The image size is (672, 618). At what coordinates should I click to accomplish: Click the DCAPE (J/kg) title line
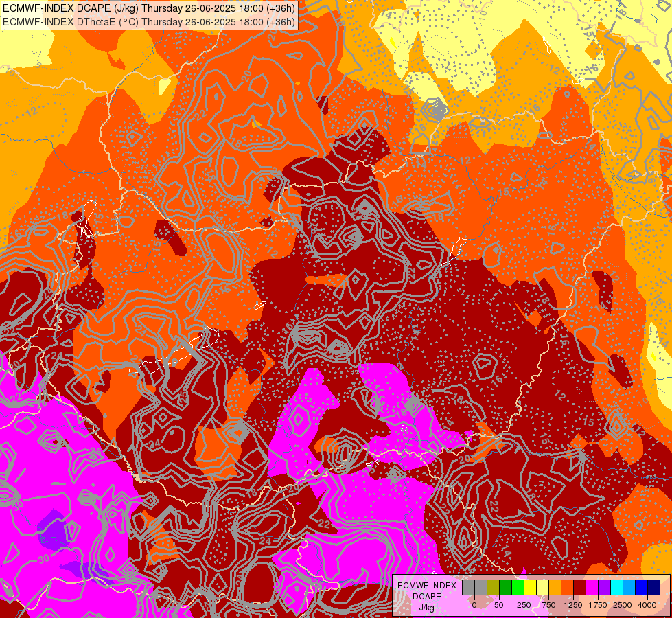point(149,8)
